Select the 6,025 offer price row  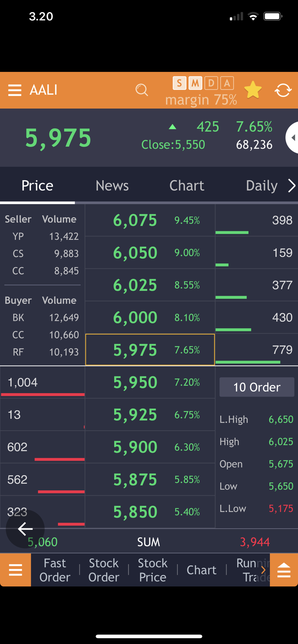pos(150,285)
